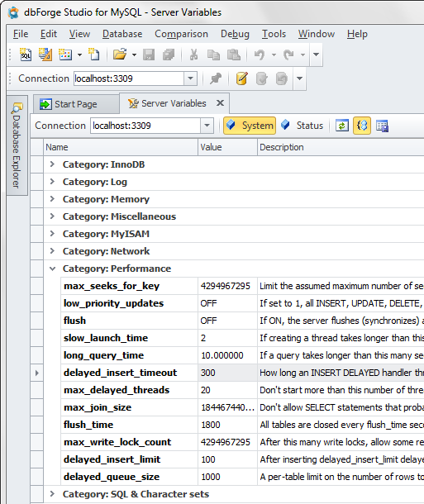Expand the Category: InnoDB group
The height and width of the screenshot is (504, 424).
tap(52, 164)
